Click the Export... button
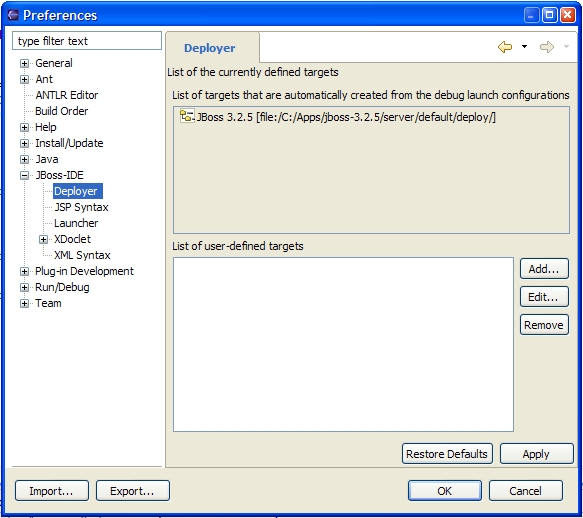 (x=133, y=491)
